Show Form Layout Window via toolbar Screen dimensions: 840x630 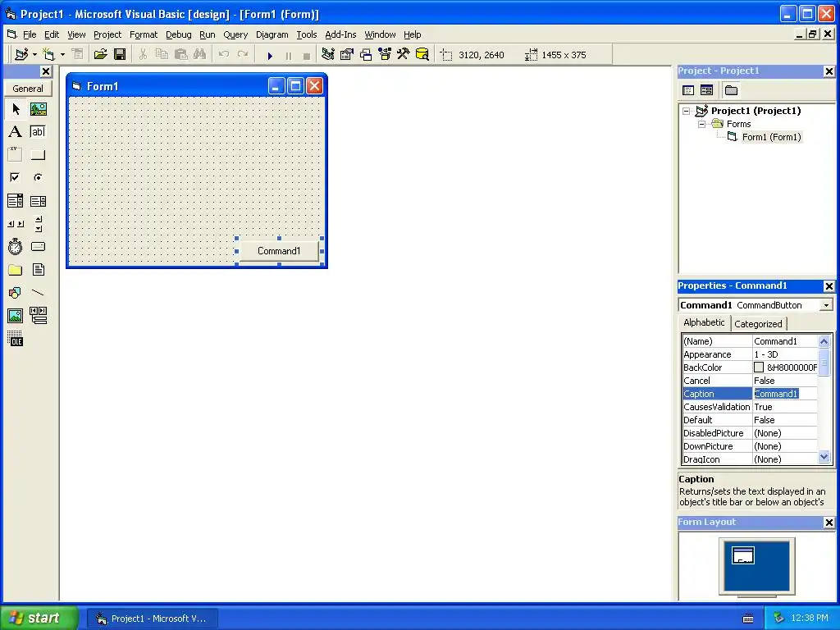click(366, 54)
